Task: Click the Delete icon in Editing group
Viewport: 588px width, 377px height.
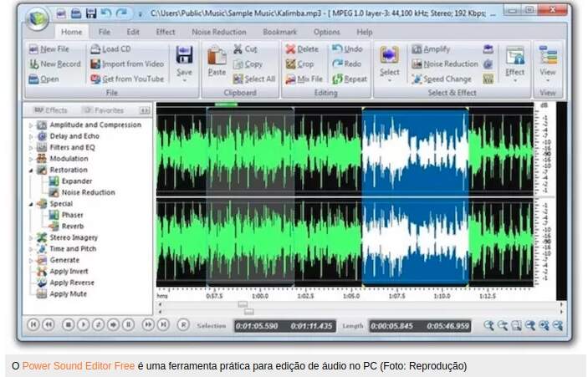Action: pyautogui.click(x=289, y=49)
